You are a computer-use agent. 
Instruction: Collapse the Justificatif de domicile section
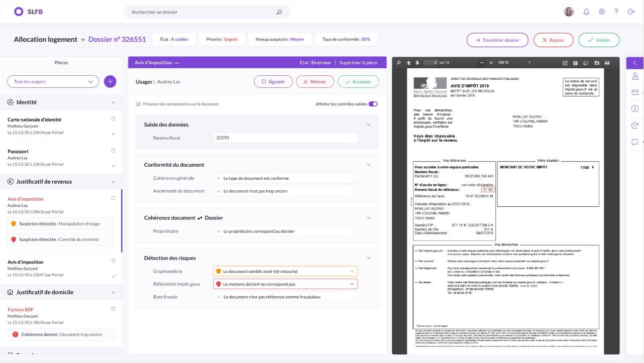click(x=113, y=292)
